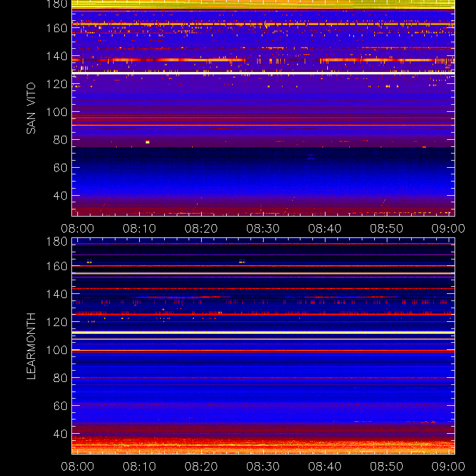476x476 pixels.
Task: Click the SAN VITO vertical axis title
Action: 31,108
